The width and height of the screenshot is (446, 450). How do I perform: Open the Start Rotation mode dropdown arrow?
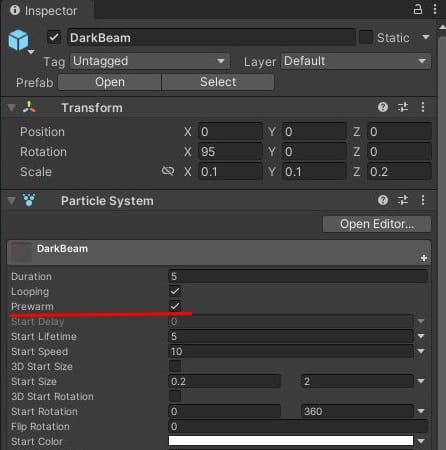(421, 411)
